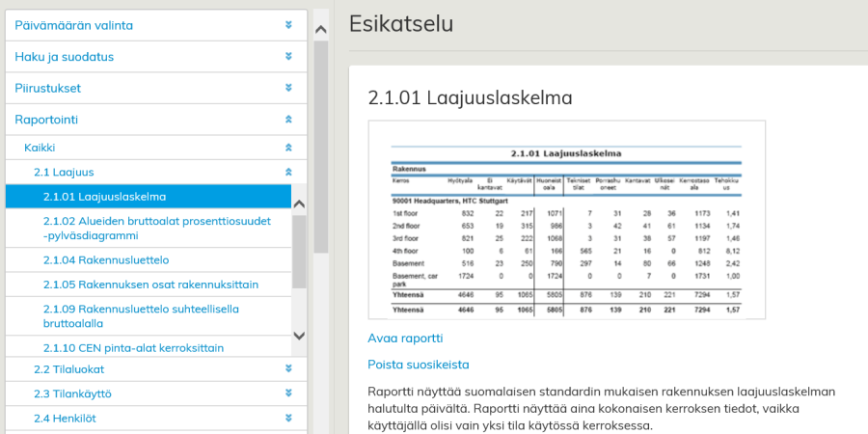This screenshot has width=868, height=434.
Task: Expand the Piirustukset section chevron
Action: [287, 88]
